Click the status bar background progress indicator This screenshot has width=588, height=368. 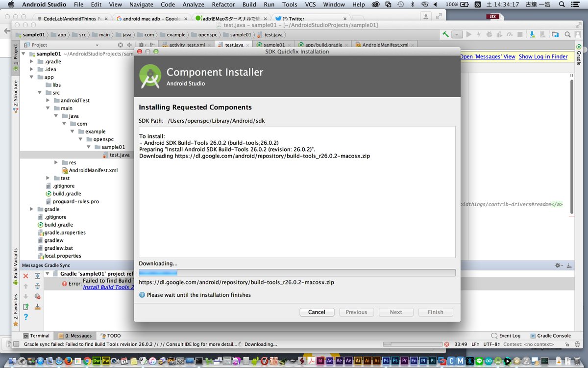(413, 344)
